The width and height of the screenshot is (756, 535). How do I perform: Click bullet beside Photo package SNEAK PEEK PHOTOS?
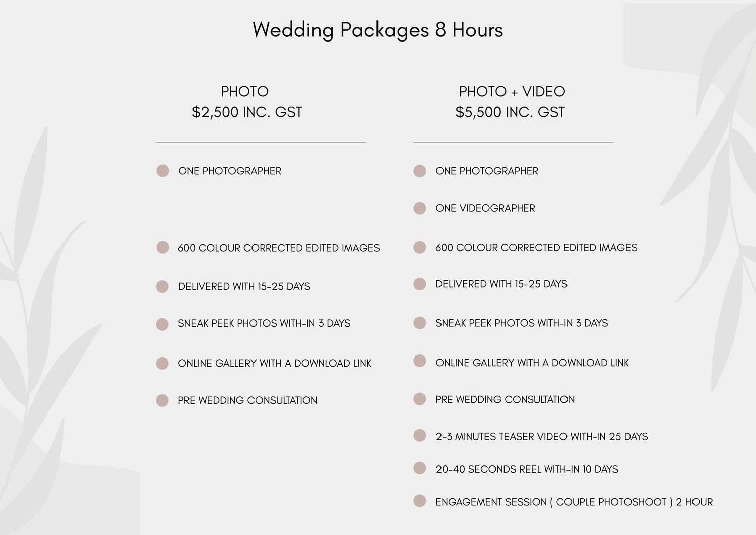(162, 324)
